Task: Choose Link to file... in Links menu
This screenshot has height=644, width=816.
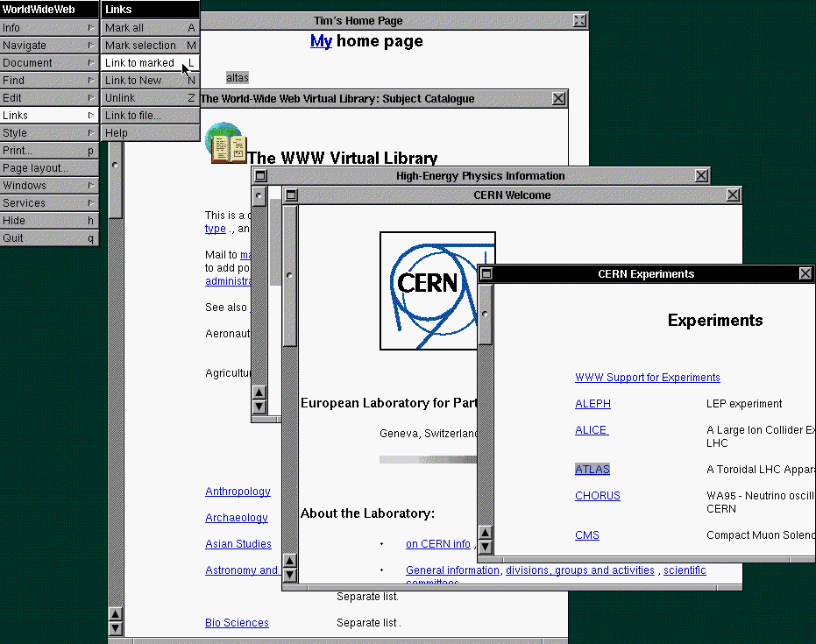Action: [x=150, y=116]
